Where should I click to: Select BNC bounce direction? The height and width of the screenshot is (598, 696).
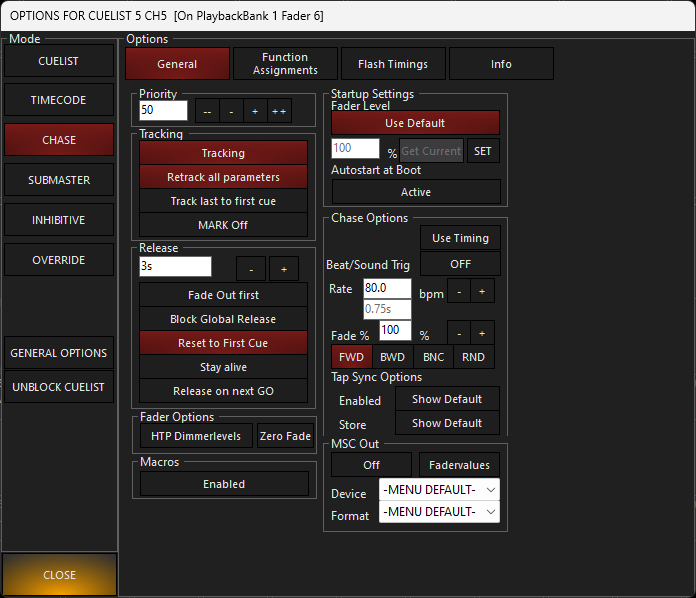(433, 357)
